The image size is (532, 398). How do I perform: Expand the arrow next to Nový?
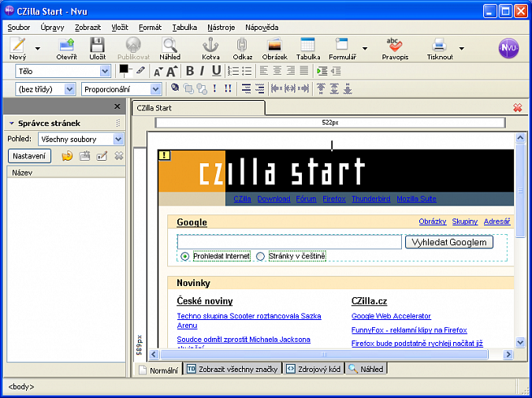(x=38, y=49)
